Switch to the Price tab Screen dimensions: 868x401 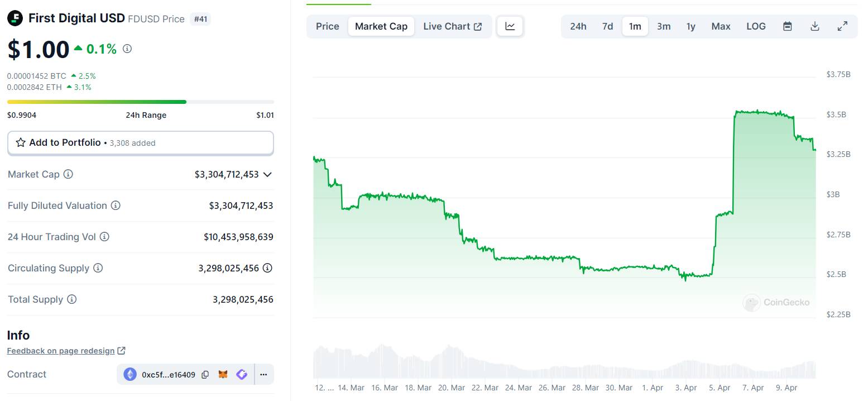coord(328,26)
